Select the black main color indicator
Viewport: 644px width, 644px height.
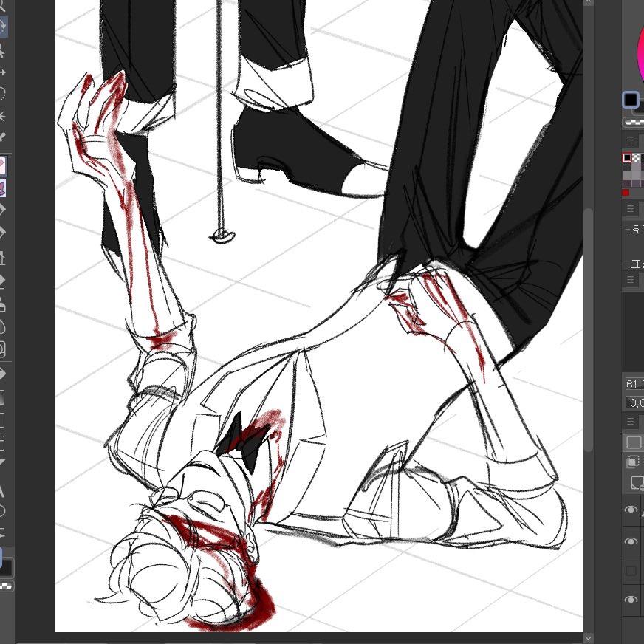click(631, 100)
